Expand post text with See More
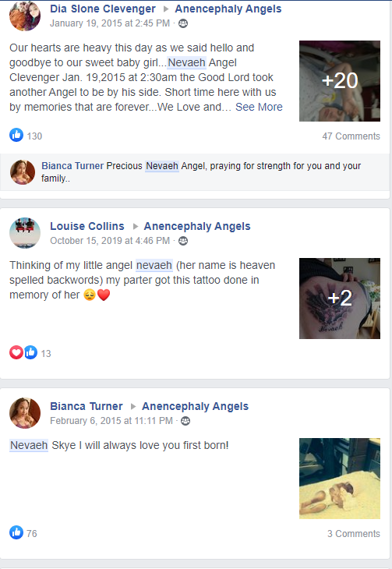 click(x=259, y=107)
